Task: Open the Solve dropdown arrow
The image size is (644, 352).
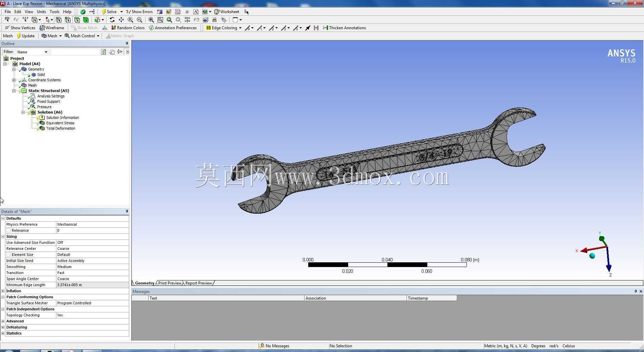Action: point(121,12)
